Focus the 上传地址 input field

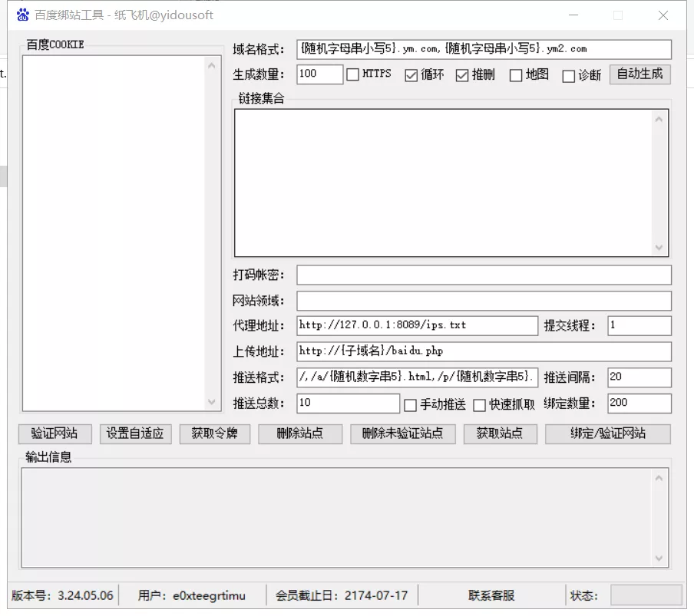click(484, 351)
